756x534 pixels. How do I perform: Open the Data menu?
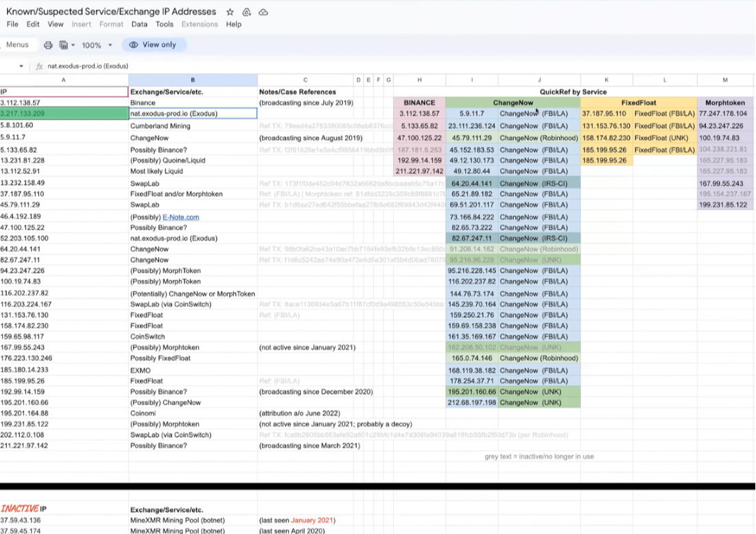coord(139,24)
